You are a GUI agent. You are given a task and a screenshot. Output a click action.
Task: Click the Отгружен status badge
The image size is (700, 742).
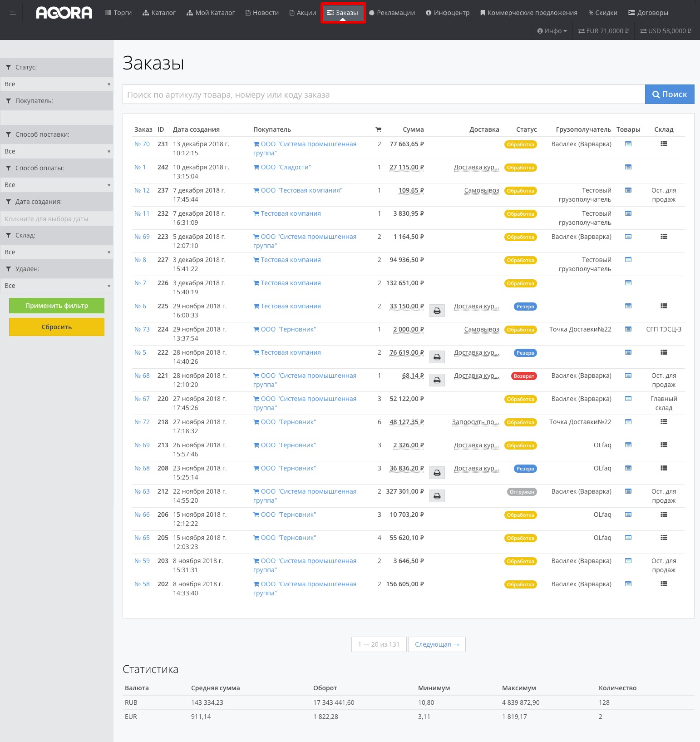coord(522,492)
